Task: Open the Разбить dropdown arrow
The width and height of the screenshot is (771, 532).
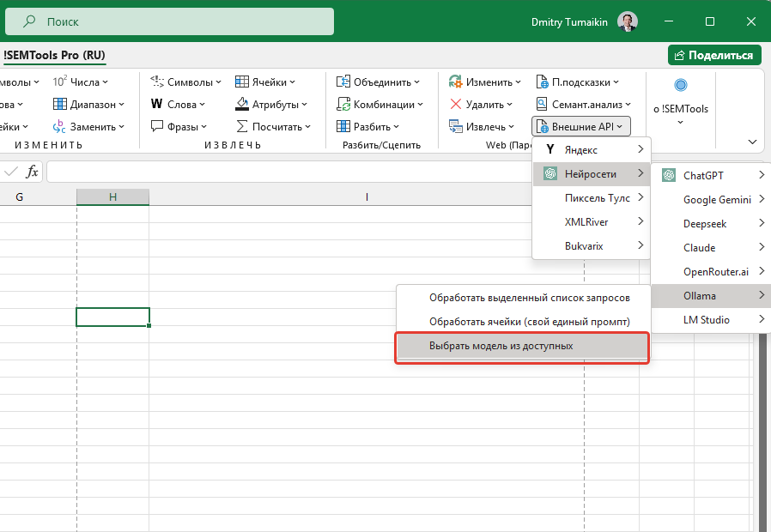Action: 396,127
